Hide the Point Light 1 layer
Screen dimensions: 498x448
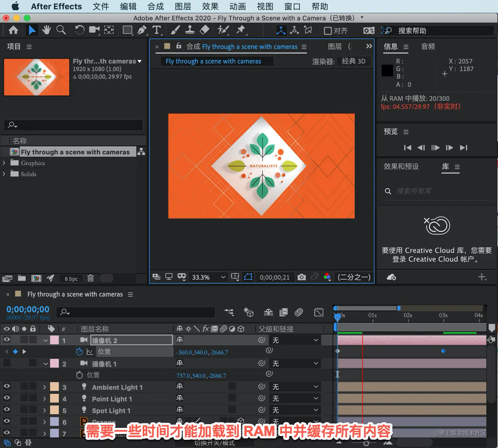[7, 398]
